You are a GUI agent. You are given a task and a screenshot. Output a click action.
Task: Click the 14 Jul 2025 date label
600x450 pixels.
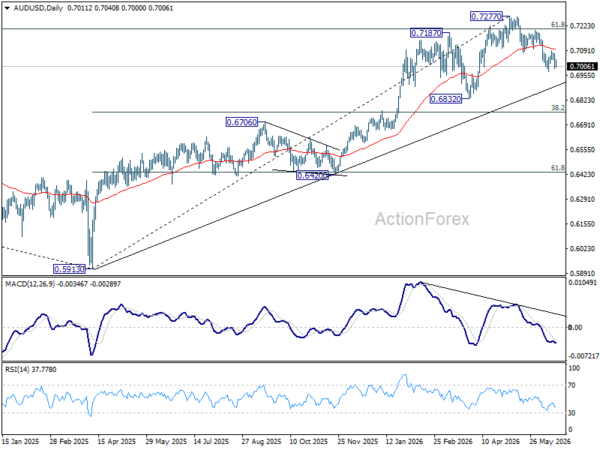211,442
